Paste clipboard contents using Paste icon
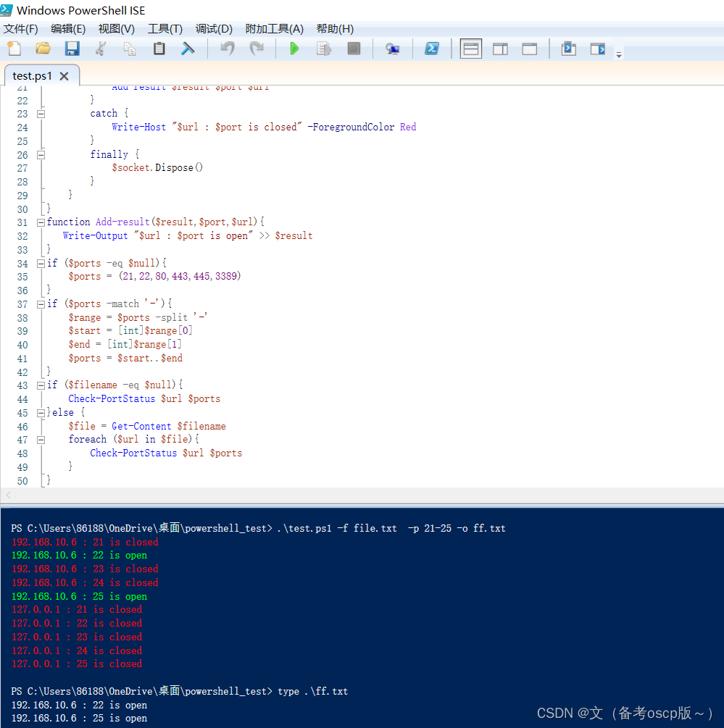Image resolution: width=724 pixels, height=728 pixels. (x=158, y=49)
